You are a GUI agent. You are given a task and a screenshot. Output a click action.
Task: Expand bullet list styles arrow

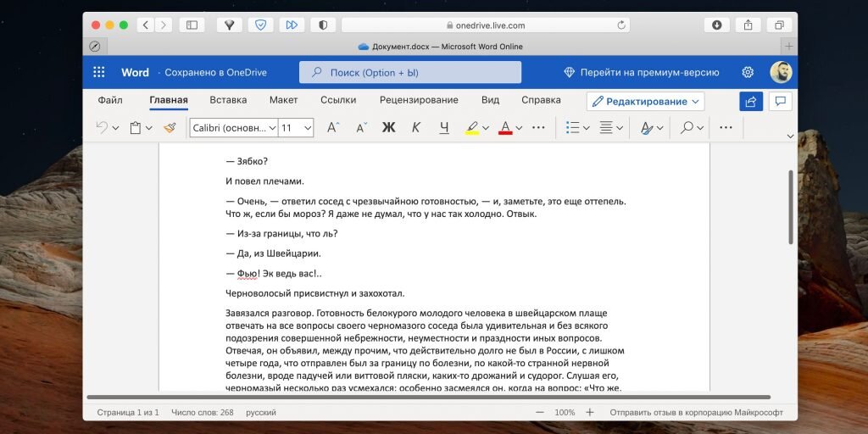pyautogui.click(x=587, y=129)
